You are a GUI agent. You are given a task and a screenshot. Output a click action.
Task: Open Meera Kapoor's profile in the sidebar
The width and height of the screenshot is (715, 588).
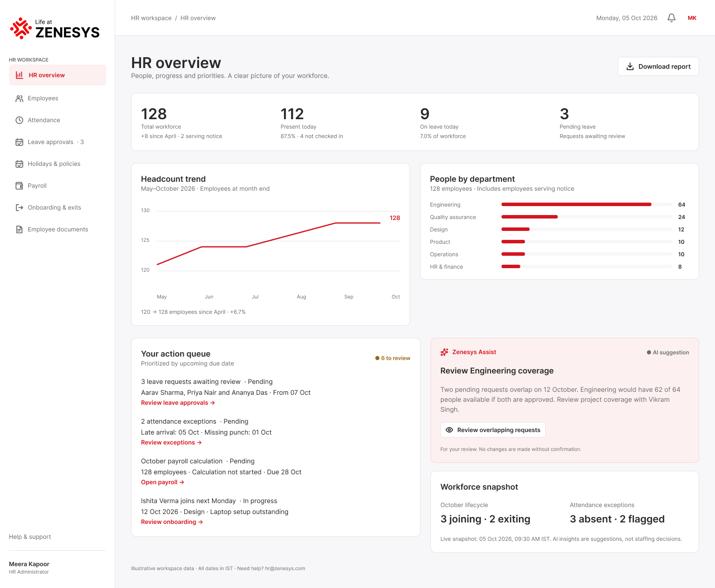[x=29, y=568]
